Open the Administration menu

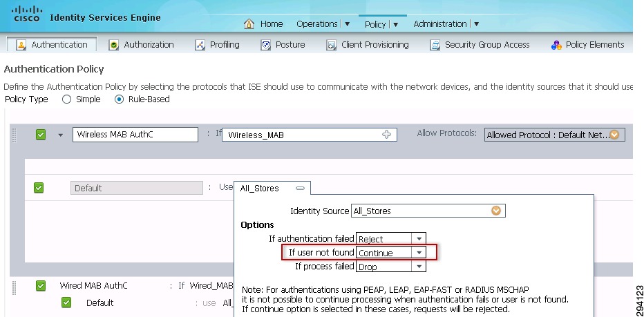tap(440, 23)
